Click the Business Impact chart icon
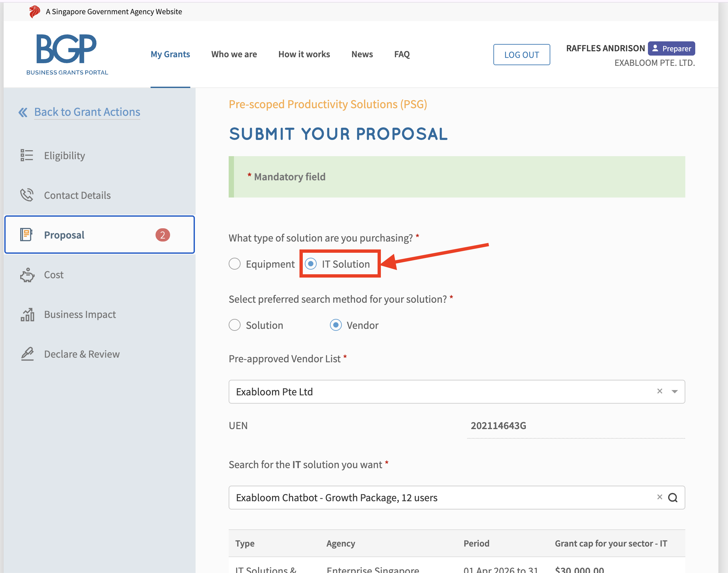728x573 pixels. point(27,315)
